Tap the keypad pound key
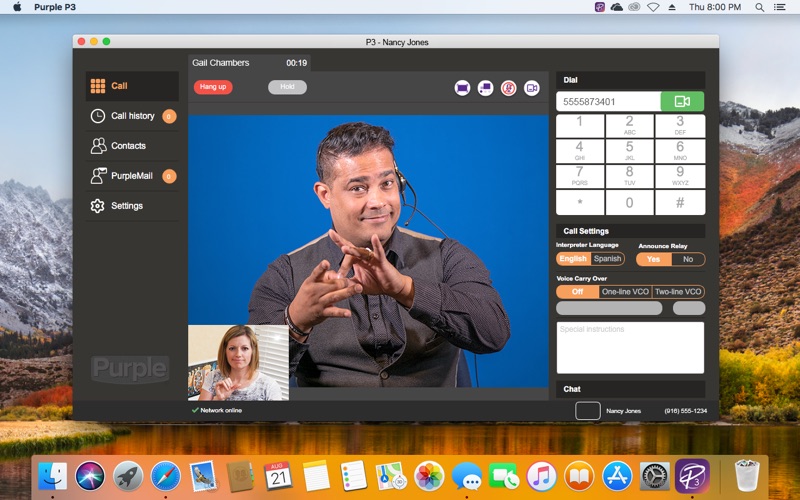The image size is (800, 500). (x=680, y=203)
